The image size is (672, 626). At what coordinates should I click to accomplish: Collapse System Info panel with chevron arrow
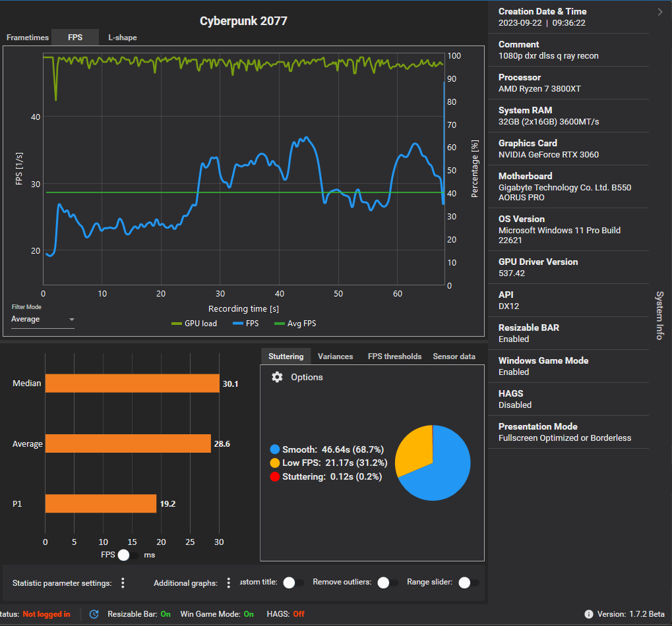pos(660,12)
